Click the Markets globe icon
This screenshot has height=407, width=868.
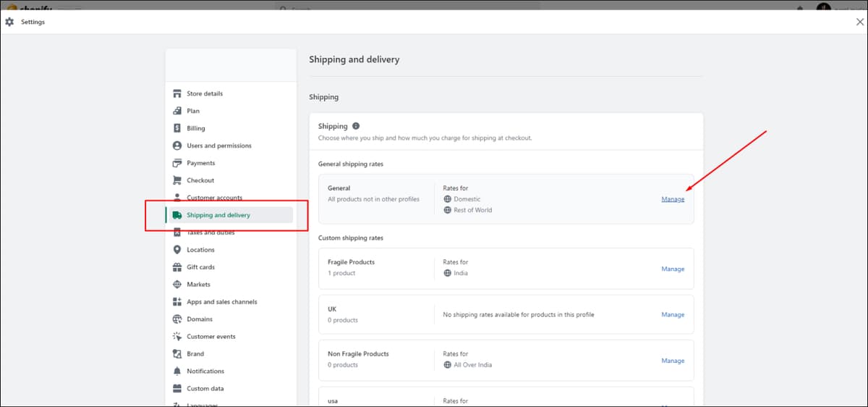click(x=177, y=285)
